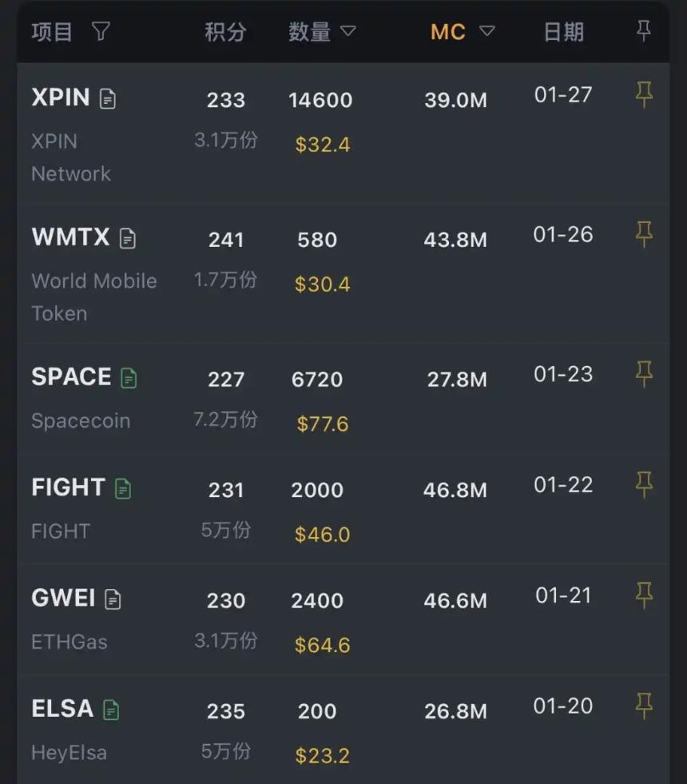This screenshot has width=687, height=784.
Task: Open the filter icon beside 项目 header
Action: 100,31
